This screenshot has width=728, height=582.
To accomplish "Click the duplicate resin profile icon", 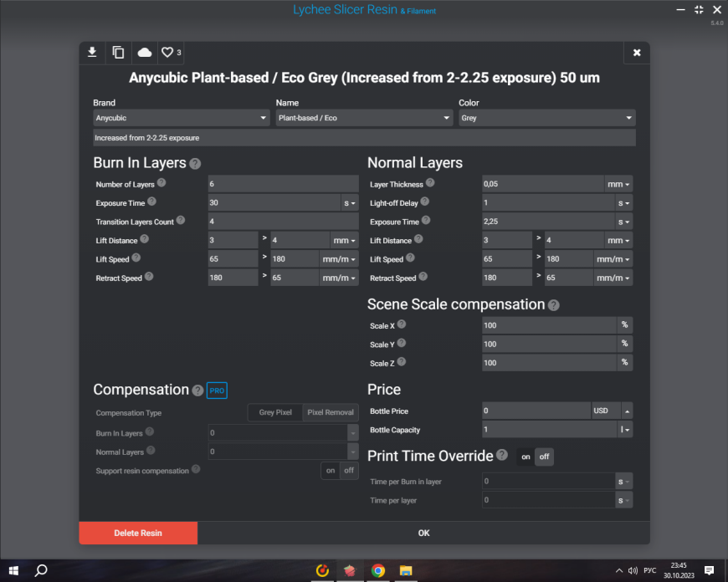I will 118,53.
